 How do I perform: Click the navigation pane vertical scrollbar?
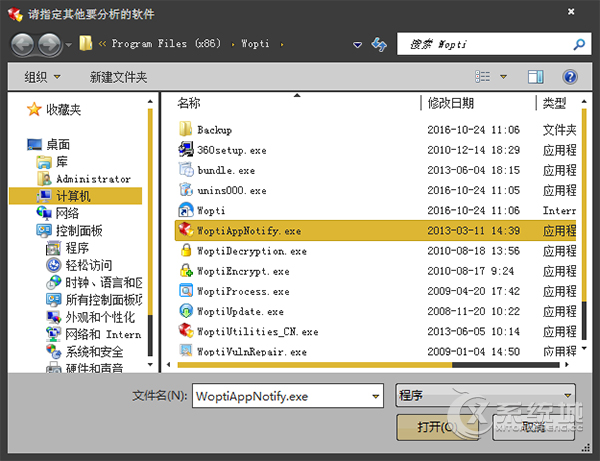click(x=150, y=212)
